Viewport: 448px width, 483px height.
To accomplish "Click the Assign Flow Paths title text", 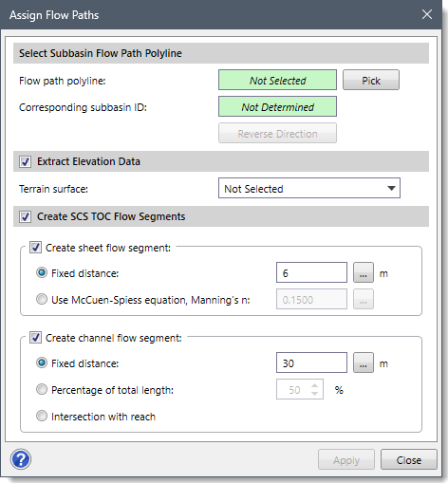I will coord(54,15).
